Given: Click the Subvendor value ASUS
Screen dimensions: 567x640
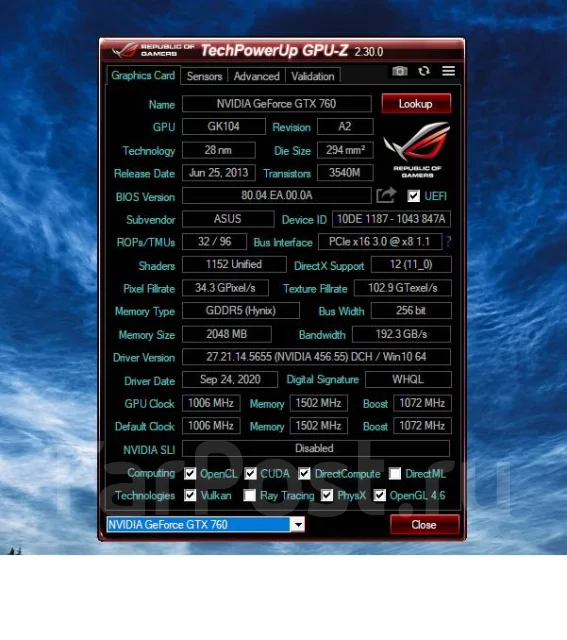Looking at the screenshot, I should (x=228, y=219).
